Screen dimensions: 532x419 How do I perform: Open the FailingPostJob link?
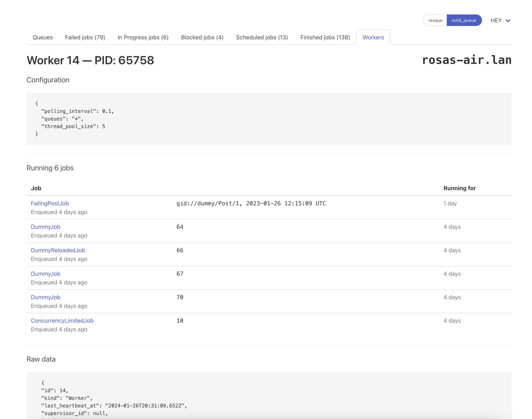point(50,203)
